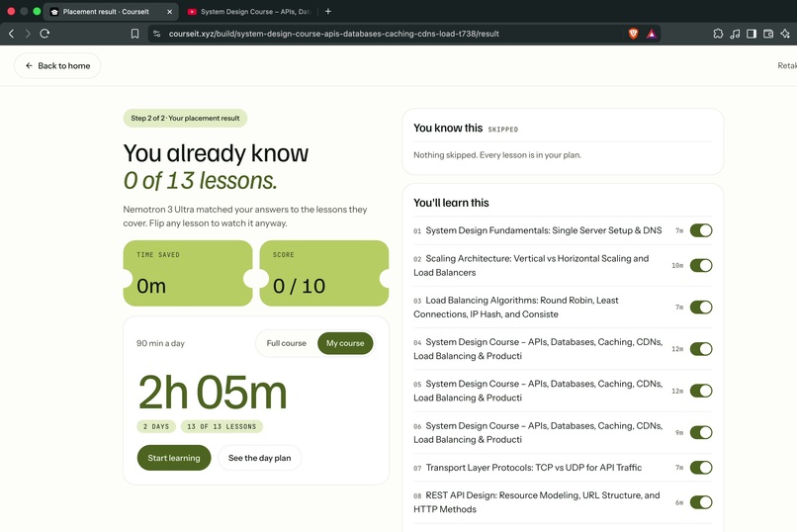This screenshot has width=797, height=532.
Task: Switch to the System Design Course tab
Action: click(x=249, y=11)
